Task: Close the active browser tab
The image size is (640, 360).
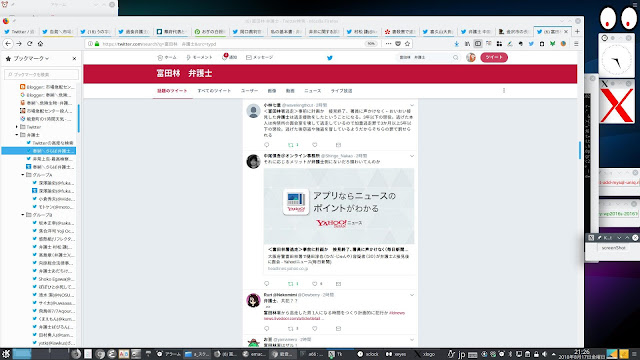Action: pos(566,31)
